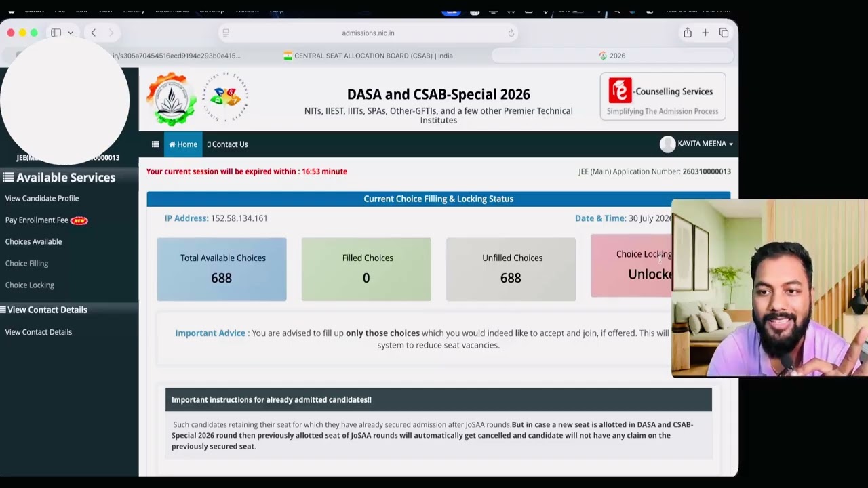This screenshot has height=488, width=868.
Task: Click the session expiry warning text
Action: 247,171
